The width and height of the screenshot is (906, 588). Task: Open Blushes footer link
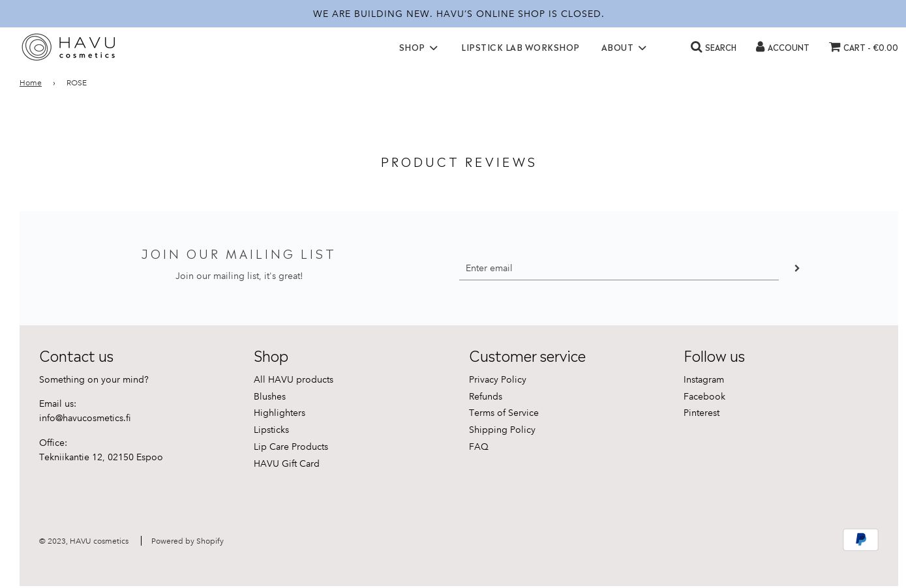269,396
